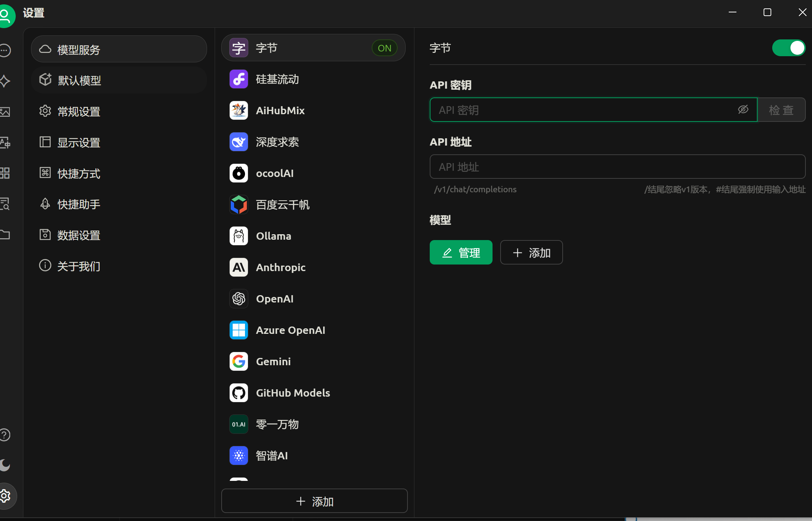
Task: Open 关于我们 settings section
Action: [x=119, y=266]
